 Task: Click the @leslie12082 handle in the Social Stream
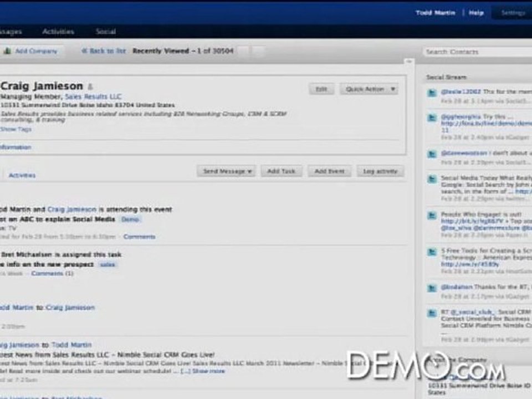pyautogui.click(x=461, y=92)
